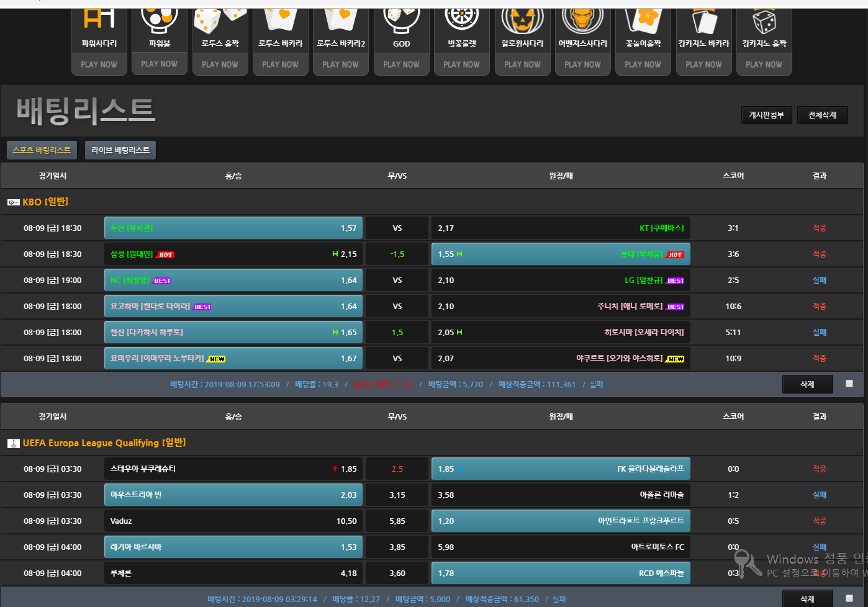Open the 파워볼 game icon

pyautogui.click(x=160, y=20)
